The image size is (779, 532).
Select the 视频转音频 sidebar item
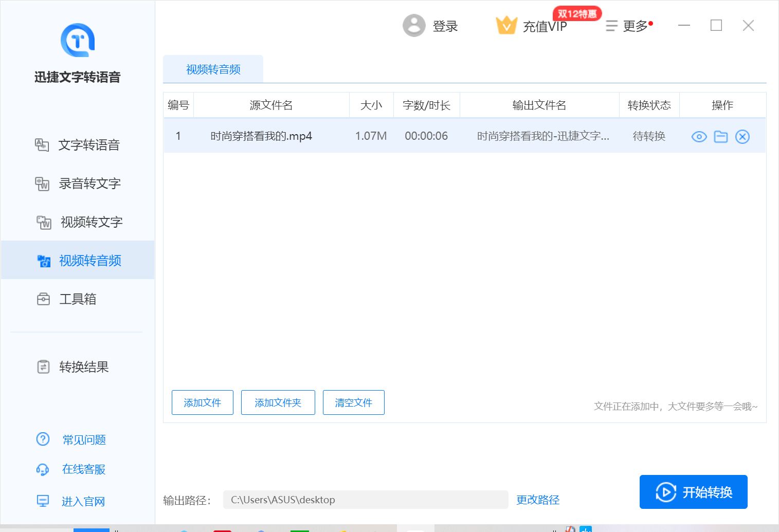(x=90, y=260)
